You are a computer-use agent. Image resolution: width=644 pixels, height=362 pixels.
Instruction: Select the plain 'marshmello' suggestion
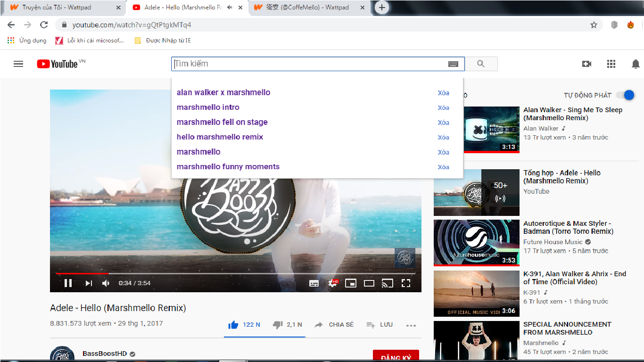click(198, 152)
